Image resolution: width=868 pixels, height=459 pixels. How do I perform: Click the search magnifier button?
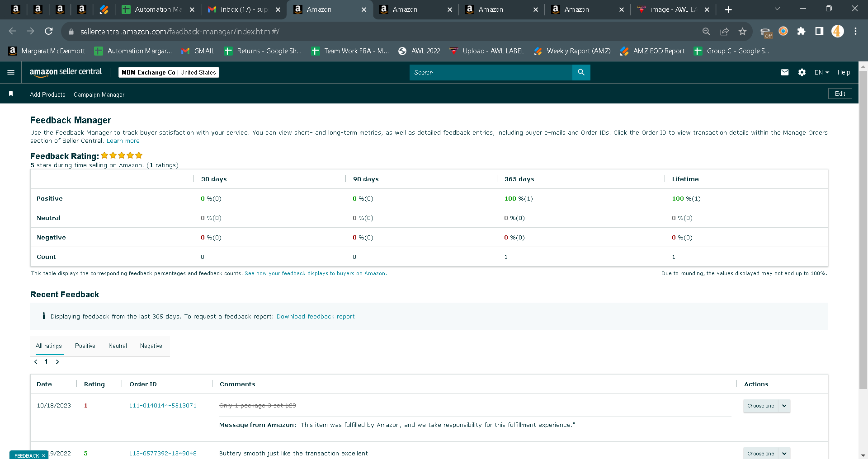click(x=581, y=72)
